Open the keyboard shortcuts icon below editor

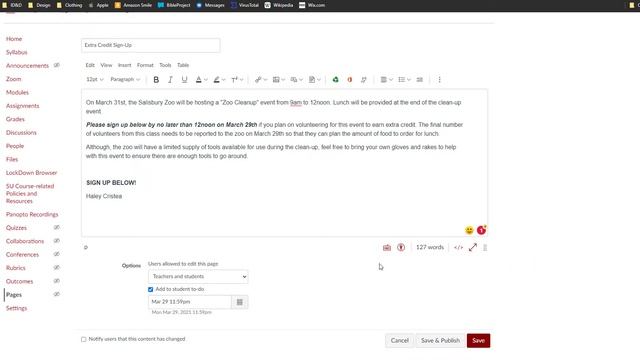pyautogui.click(x=387, y=247)
